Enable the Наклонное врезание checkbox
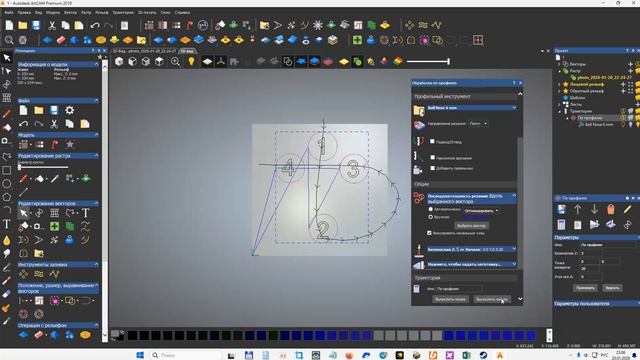This screenshot has width=640, height=360. 432,157
